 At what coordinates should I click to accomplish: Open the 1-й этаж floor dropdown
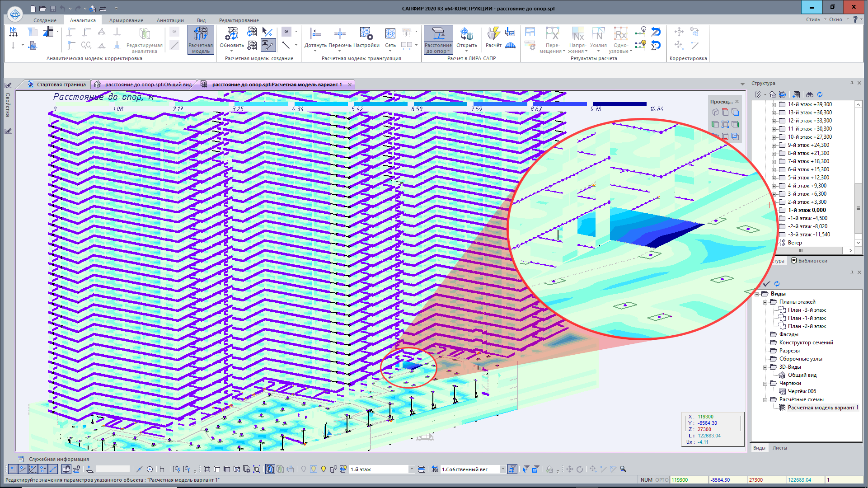pos(411,469)
